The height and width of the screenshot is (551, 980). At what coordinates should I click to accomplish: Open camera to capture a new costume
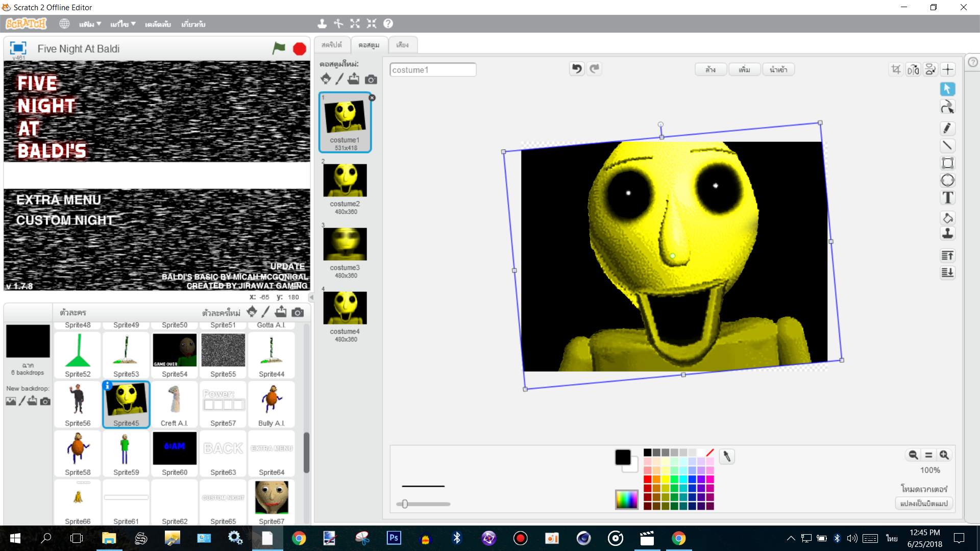(x=371, y=79)
